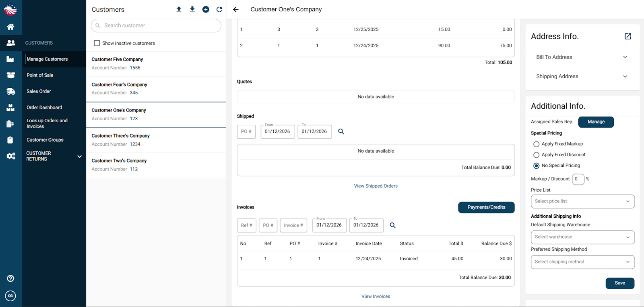Click the Payments/Credits button

pyautogui.click(x=486, y=207)
